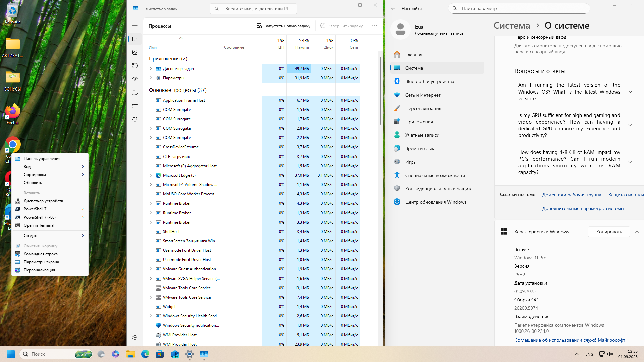
Task: Click the Settings back arrow
Action: point(393,9)
